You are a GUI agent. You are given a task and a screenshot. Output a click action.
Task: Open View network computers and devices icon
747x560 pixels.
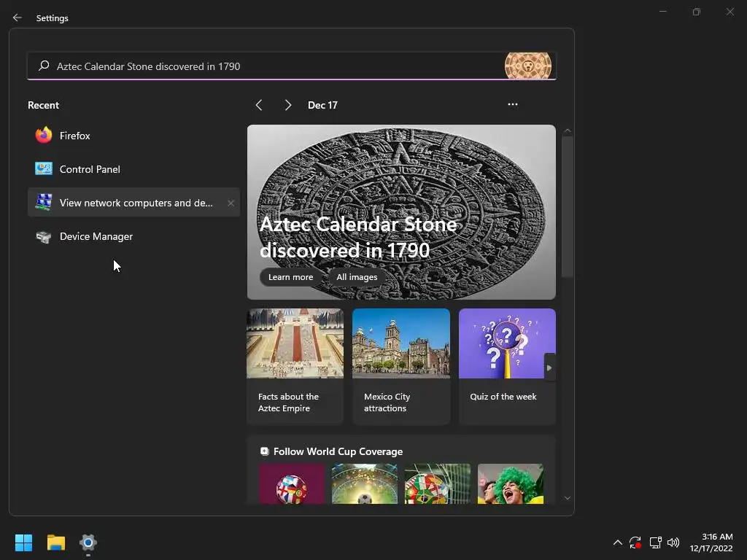pyautogui.click(x=44, y=203)
